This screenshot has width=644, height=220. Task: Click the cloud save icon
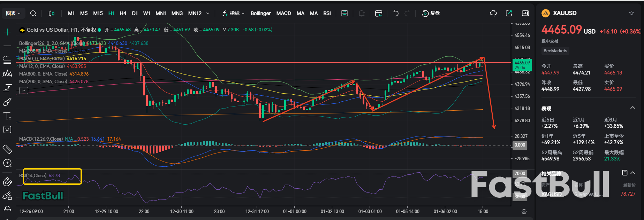[x=493, y=13]
